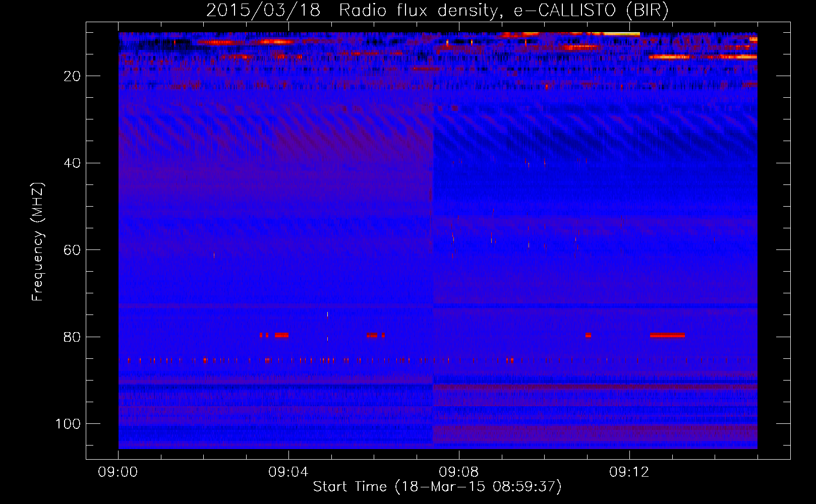Click the 'Start Time (18-Mar-15 08:59:37)' axis label
This screenshot has width=816, height=504.
coord(437,486)
